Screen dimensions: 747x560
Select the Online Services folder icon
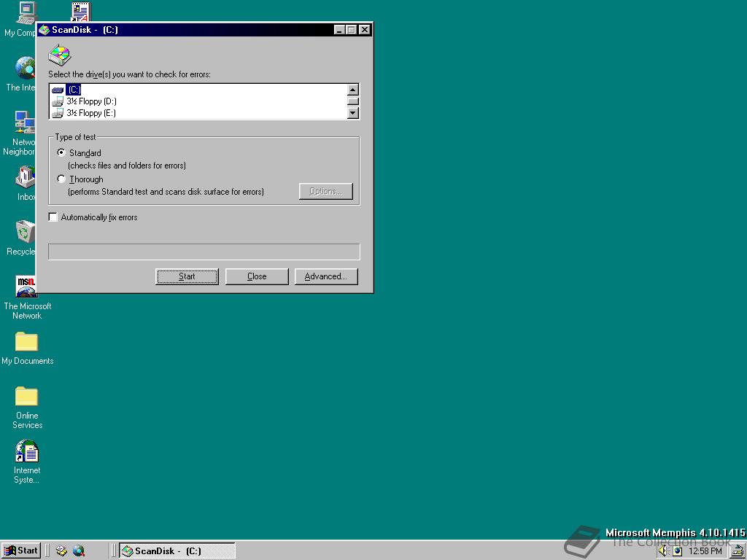[x=27, y=396]
